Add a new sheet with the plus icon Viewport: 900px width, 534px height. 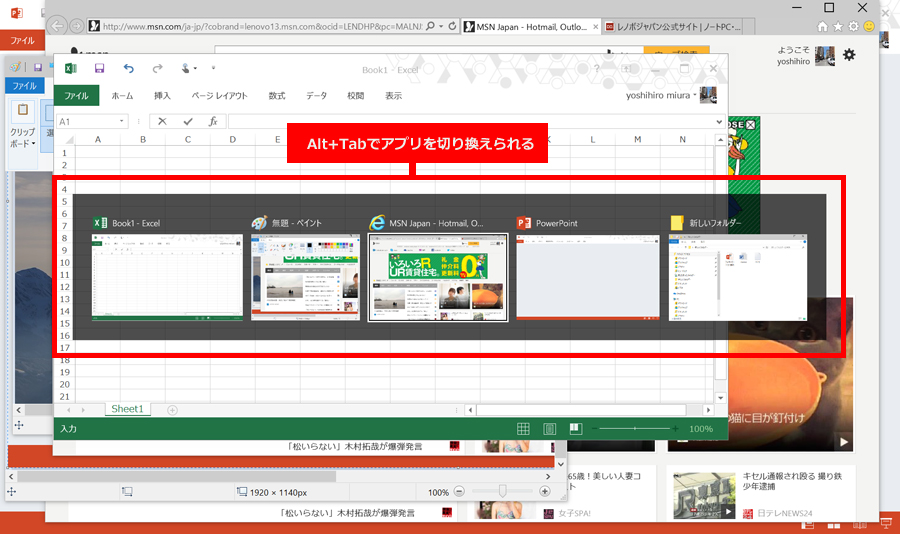(x=172, y=410)
